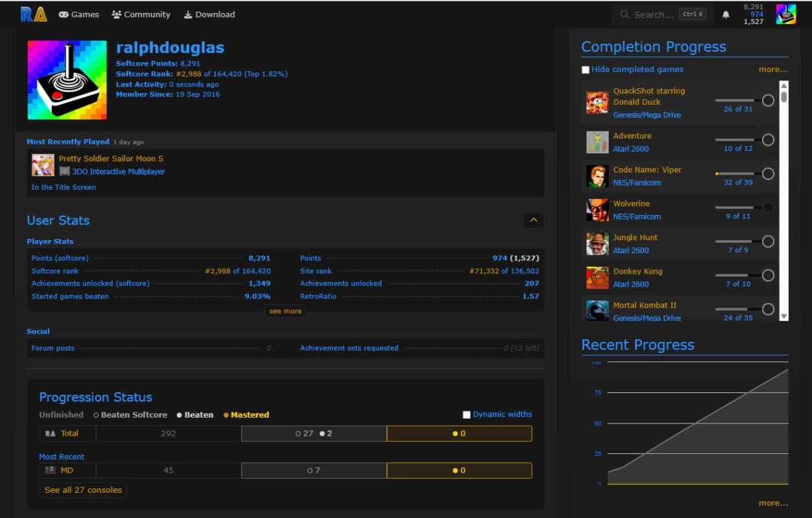Click the Total mastered bar showing 0

459,433
